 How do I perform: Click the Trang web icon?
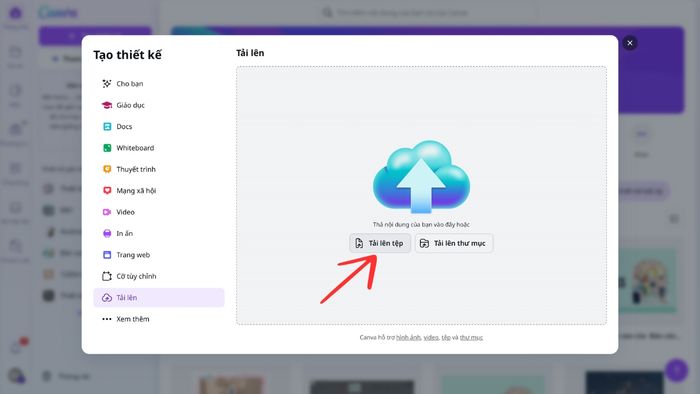tap(107, 255)
